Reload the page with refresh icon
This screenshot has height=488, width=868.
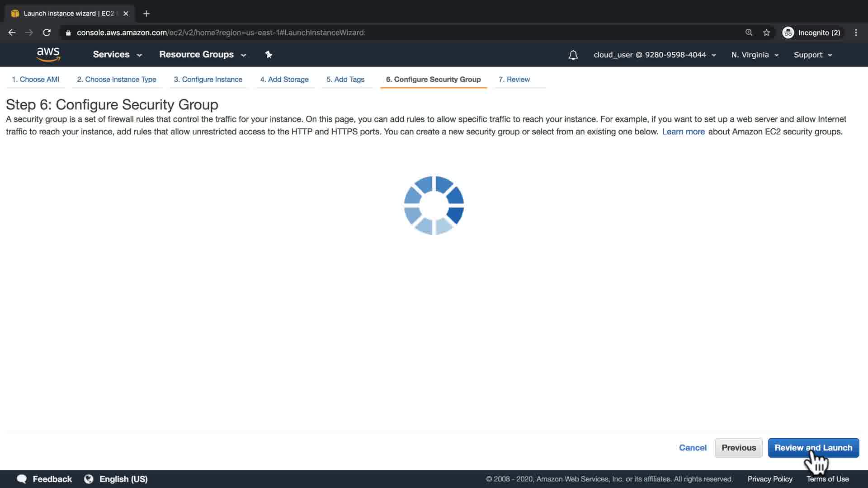(47, 33)
